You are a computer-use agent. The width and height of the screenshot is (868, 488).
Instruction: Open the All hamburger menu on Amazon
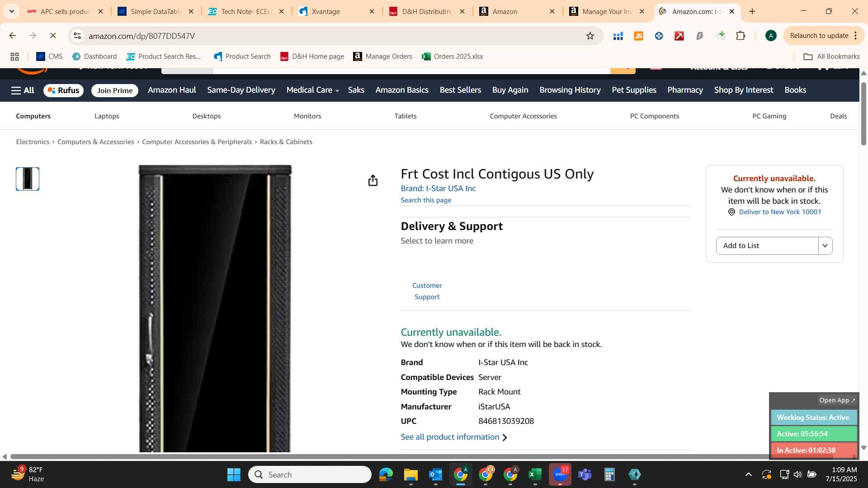click(23, 90)
